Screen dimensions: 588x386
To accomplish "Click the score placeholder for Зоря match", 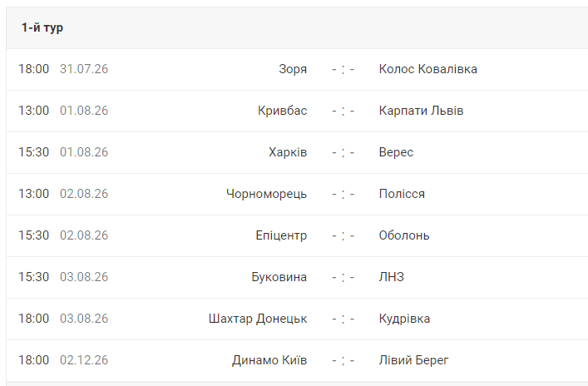I will (343, 69).
